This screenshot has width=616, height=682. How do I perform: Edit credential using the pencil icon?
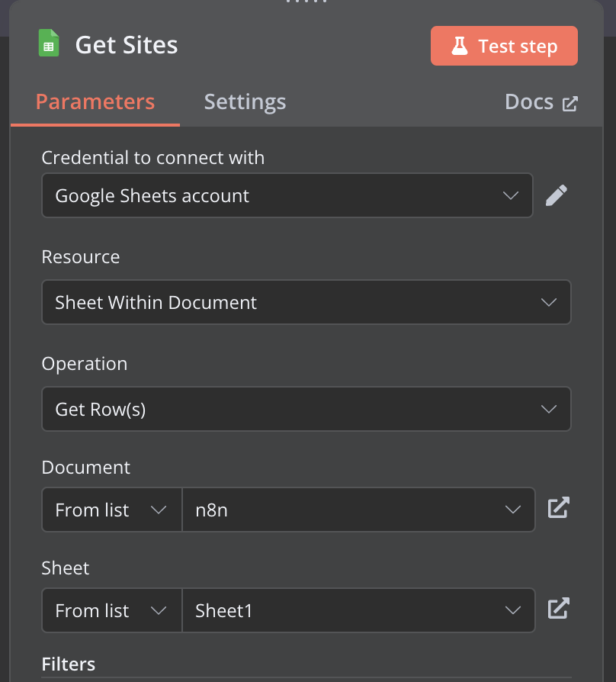point(557,195)
